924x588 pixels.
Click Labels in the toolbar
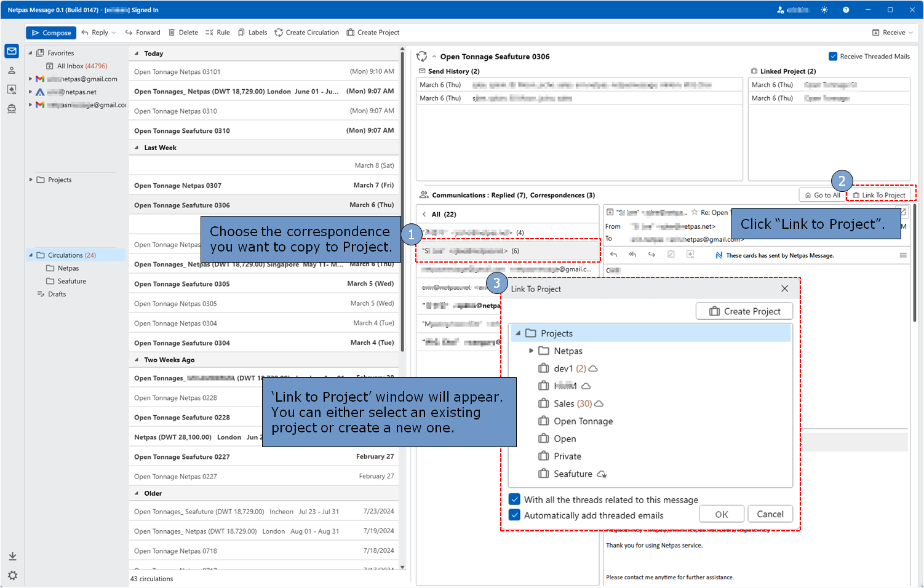tap(252, 33)
